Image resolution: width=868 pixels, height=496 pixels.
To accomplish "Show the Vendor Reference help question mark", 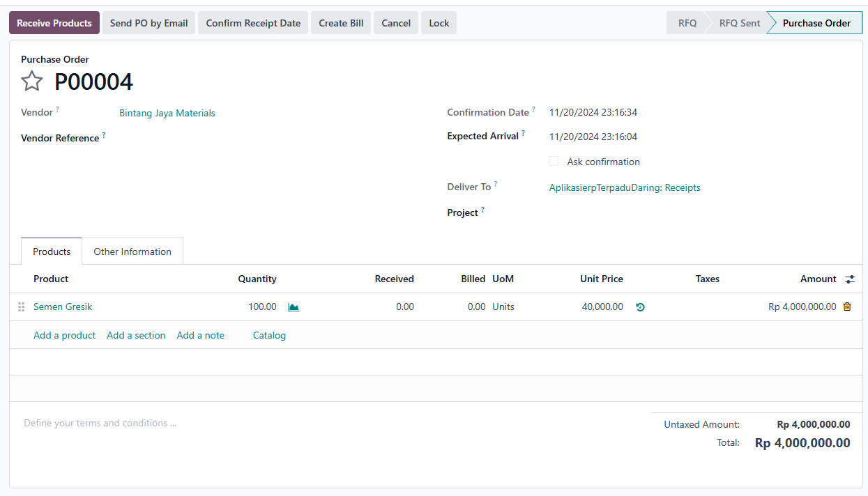I will point(104,135).
